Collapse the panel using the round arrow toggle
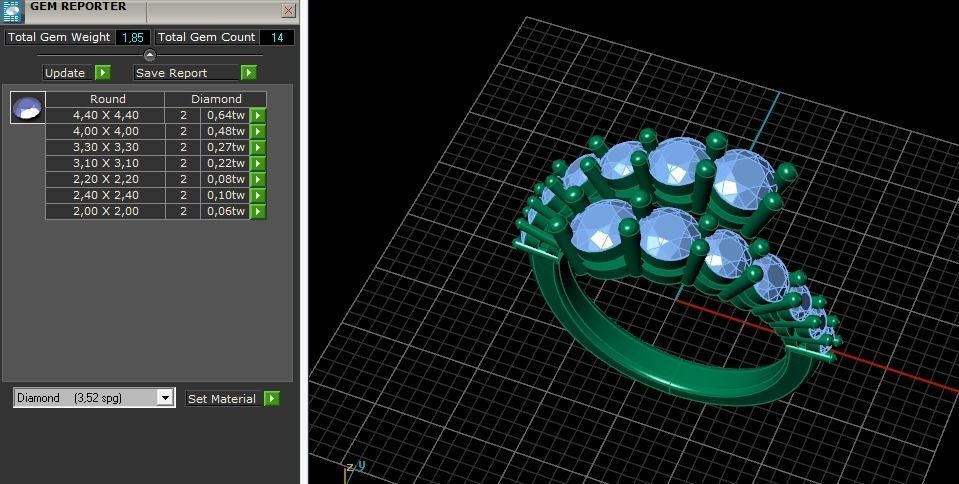 (x=150, y=55)
